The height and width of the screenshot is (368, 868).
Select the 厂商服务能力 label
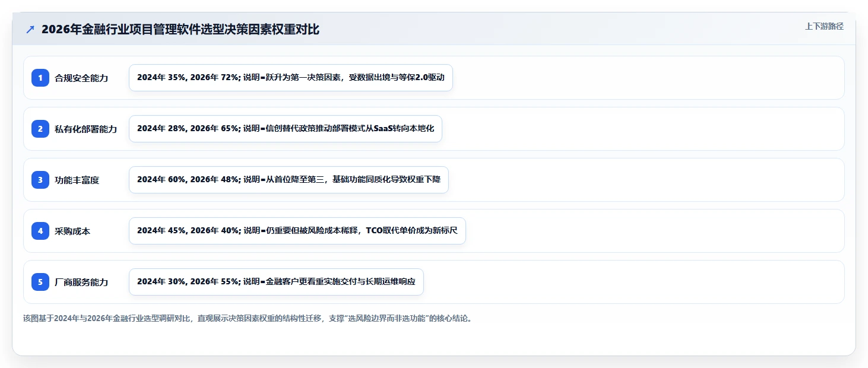81,282
